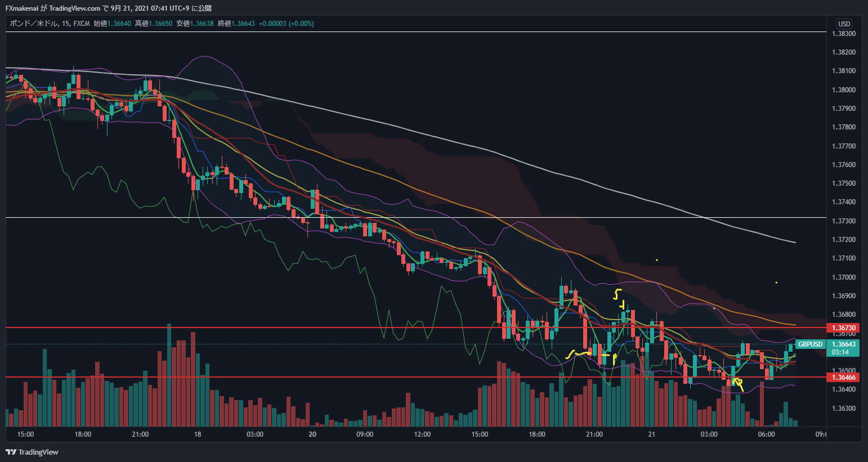Click the 1.37800 price axis label
Screen dimensions: 868x462
[x=843, y=127]
